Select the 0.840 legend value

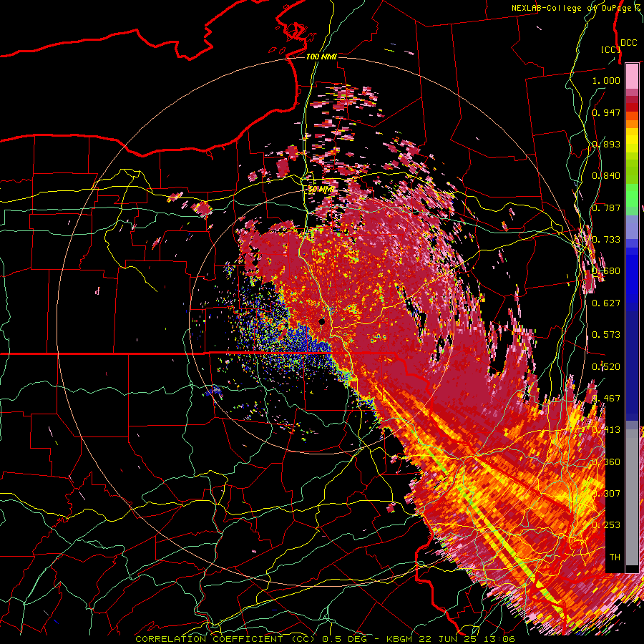pyautogui.click(x=606, y=176)
